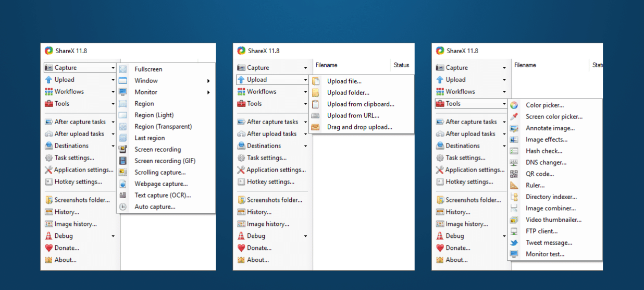Viewport: 644px width, 290px height.
Task: Click the Upload folder icon
Action: pos(316,92)
